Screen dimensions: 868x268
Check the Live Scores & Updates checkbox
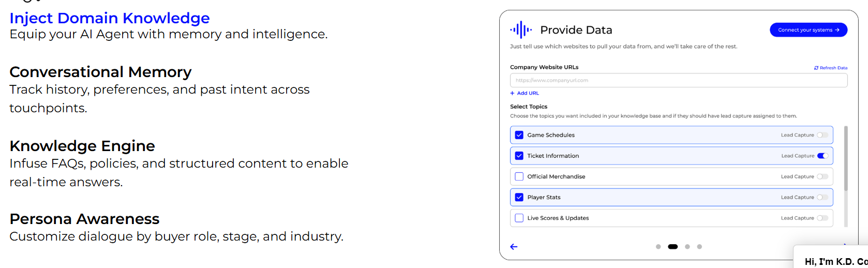519,218
